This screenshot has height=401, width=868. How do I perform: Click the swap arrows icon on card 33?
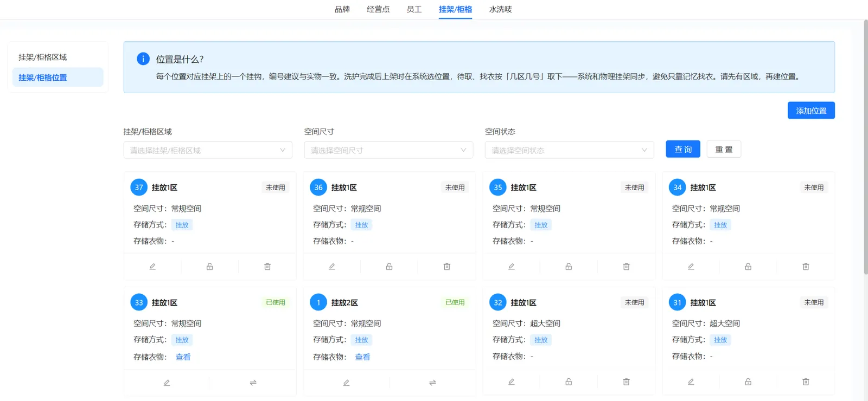(x=253, y=383)
